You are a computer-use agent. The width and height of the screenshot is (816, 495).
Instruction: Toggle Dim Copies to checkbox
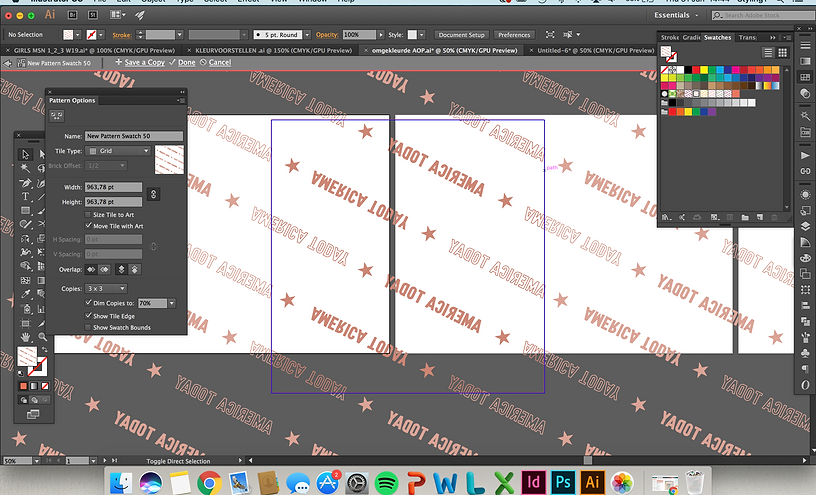pos(88,302)
